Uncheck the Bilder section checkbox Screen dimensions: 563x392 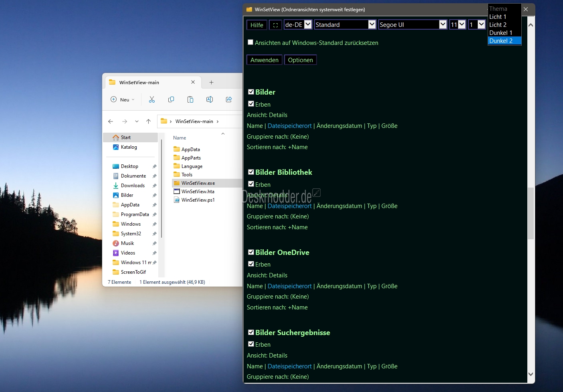251,92
